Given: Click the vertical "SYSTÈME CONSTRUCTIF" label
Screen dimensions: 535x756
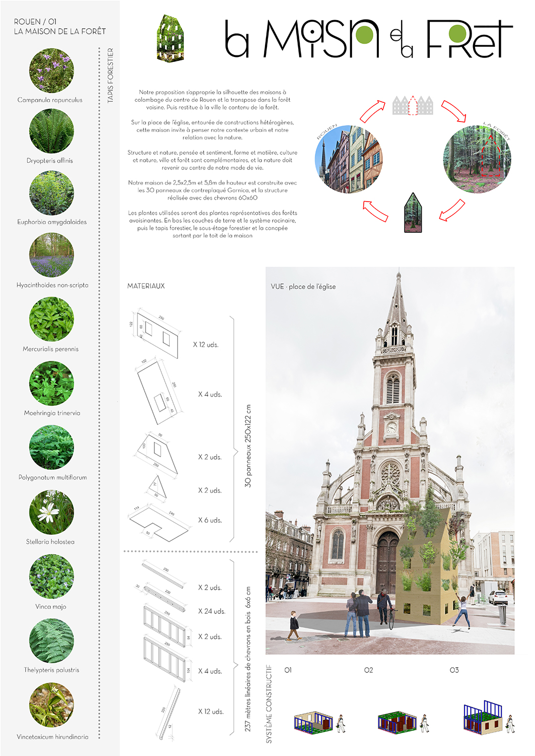Looking at the screenshot, I should (269, 704).
